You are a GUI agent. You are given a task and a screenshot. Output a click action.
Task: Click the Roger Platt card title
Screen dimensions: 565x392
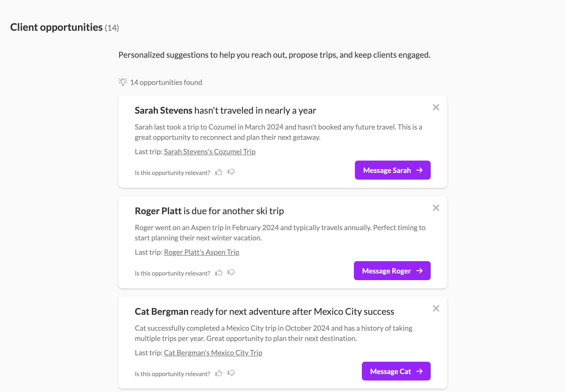(x=209, y=211)
